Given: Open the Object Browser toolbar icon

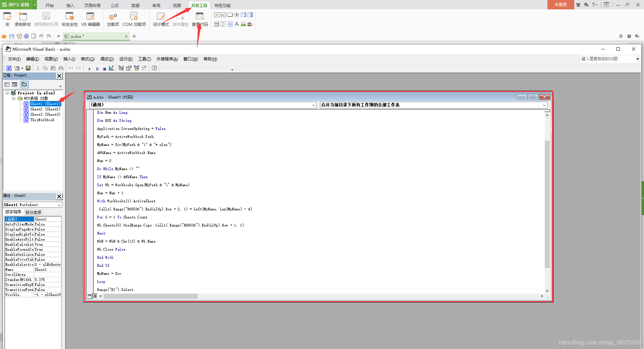Looking at the screenshot, I should (x=137, y=68).
